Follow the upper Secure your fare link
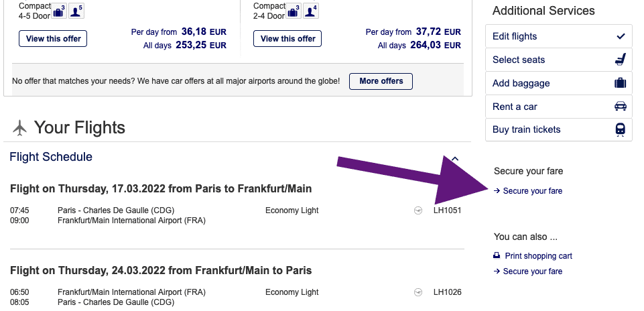The image size is (644, 311). coord(532,191)
